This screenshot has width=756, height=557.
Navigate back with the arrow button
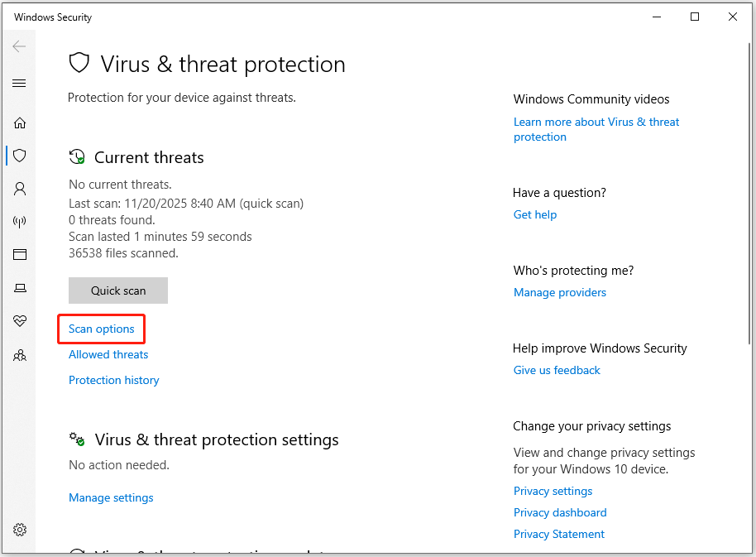tap(20, 46)
